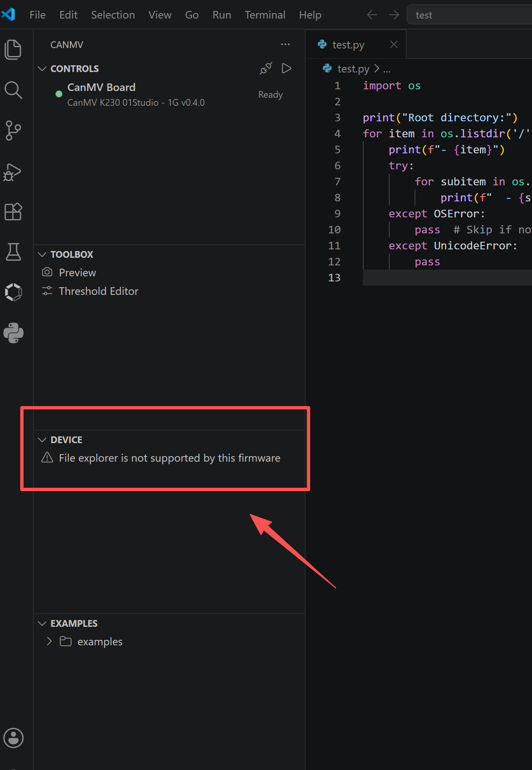The width and height of the screenshot is (532, 770).
Task: Open the File menu
Action: tap(37, 15)
